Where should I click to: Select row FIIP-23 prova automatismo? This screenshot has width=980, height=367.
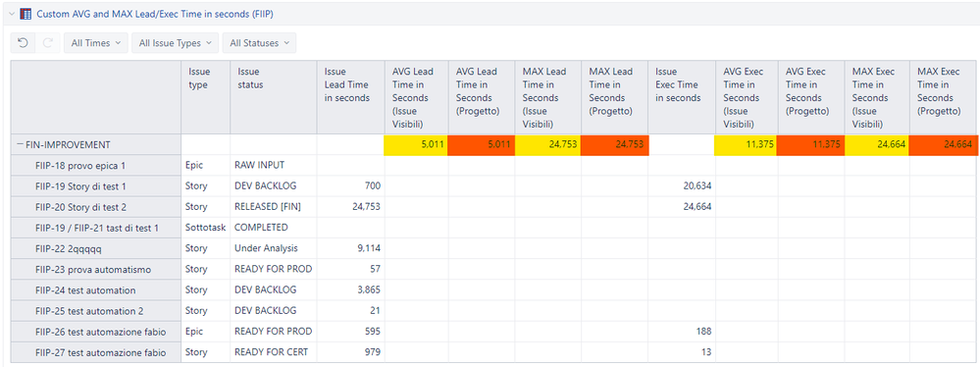(x=96, y=269)
